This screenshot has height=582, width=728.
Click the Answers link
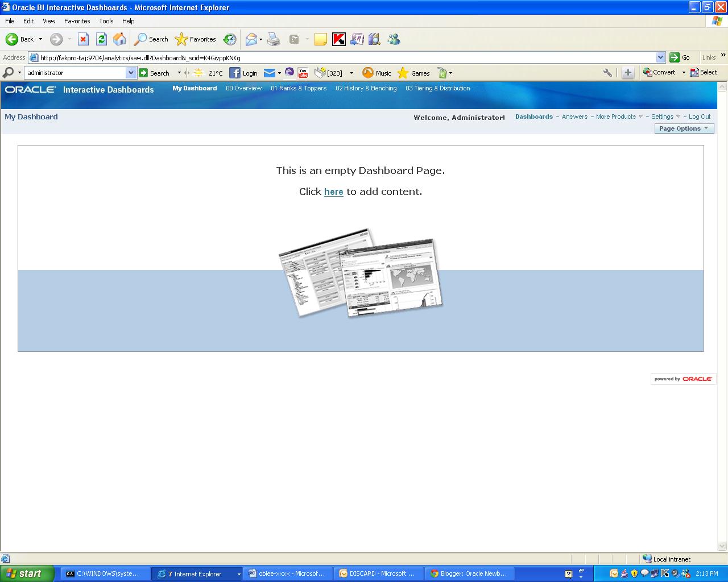(x=574, y=117)
